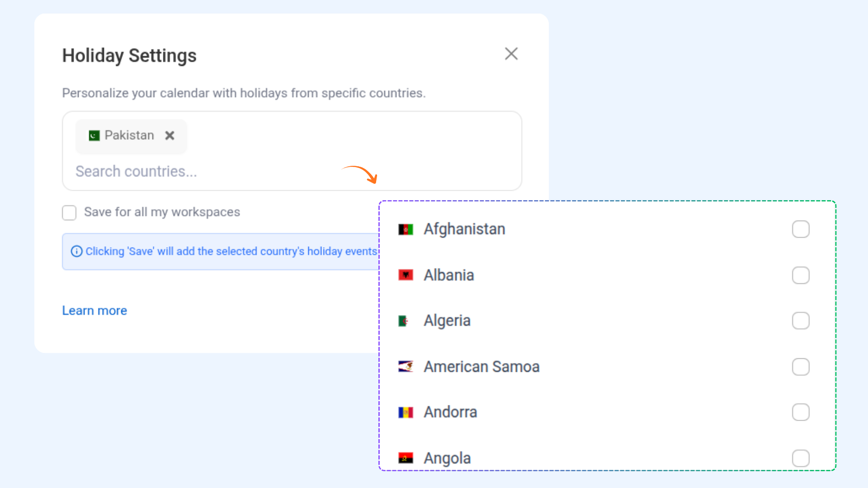Check the American Samoa checkbox
This screenshot has width=868, height=488.
[x=800, y=366]
